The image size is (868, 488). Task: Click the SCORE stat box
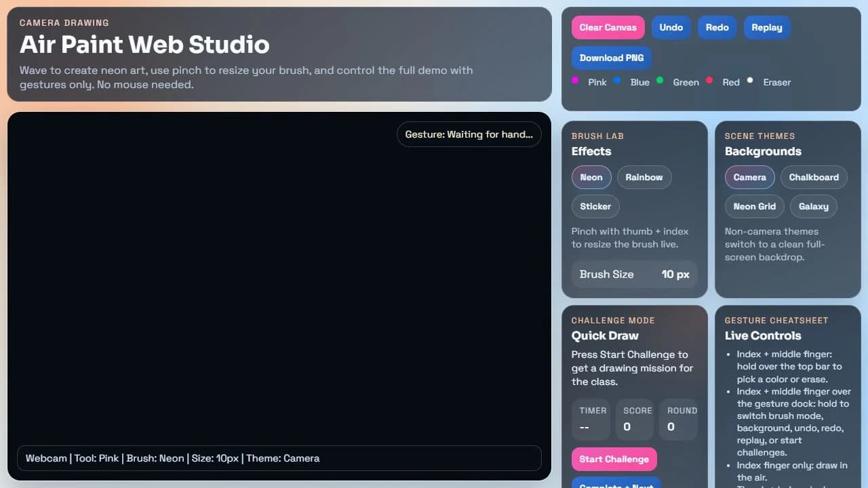click(x=635, y=419)
